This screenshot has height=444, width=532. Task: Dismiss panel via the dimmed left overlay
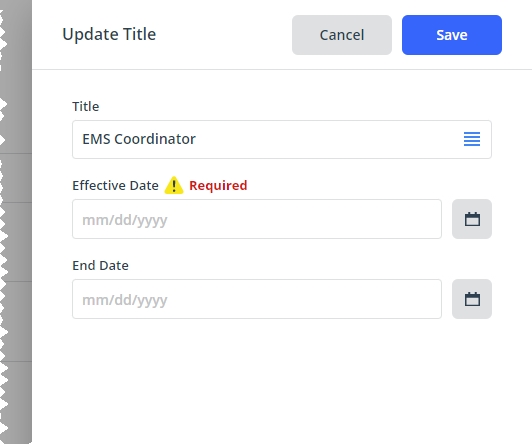point(16,222)
